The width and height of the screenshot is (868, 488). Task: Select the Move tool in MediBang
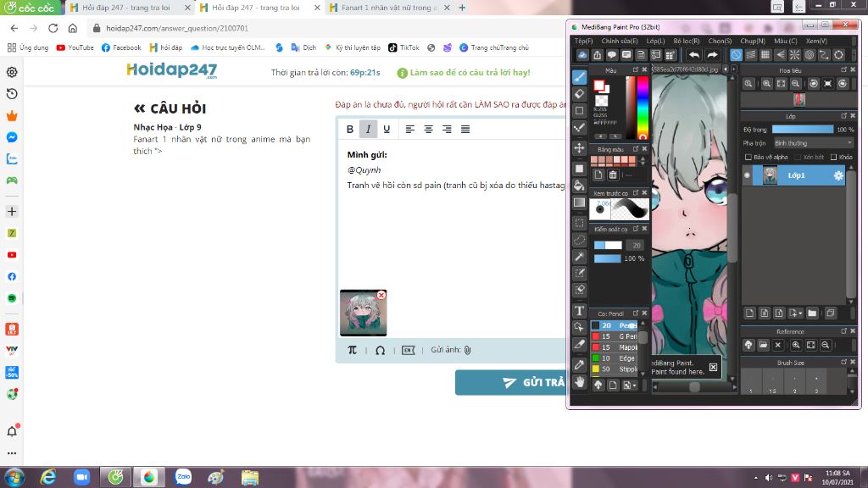(579, 147)
